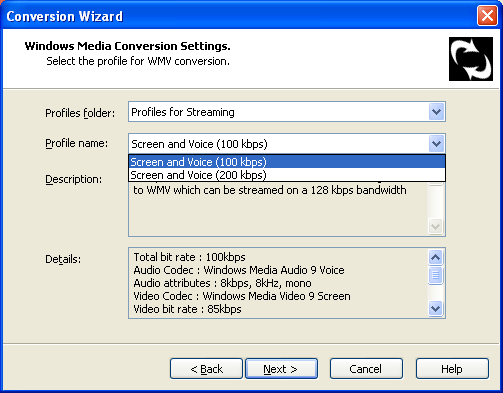Click 'Select the profile for WMV conversion.' text

click(x=138, y=61)
